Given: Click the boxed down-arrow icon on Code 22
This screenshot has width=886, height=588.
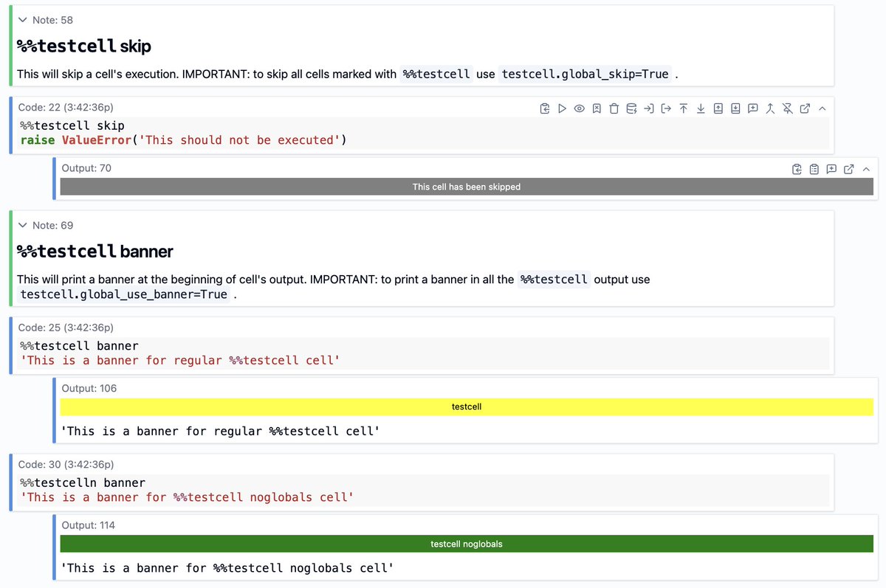Looking at the screenshot, I should click(735, 108).
